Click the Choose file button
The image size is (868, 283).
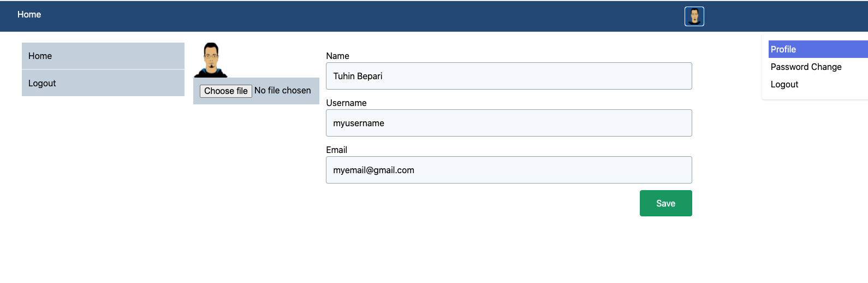(225, 91)
